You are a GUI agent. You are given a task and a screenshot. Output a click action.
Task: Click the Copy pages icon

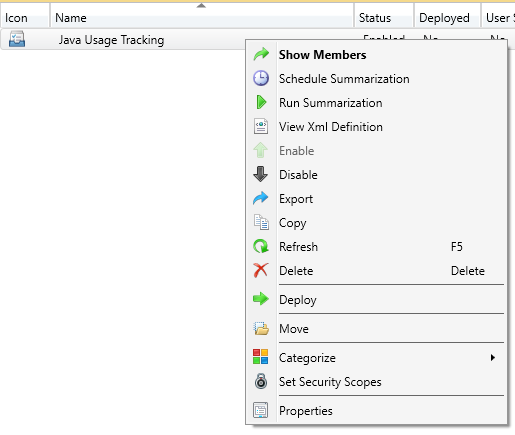pyautogui.click(x=261, y=222)
